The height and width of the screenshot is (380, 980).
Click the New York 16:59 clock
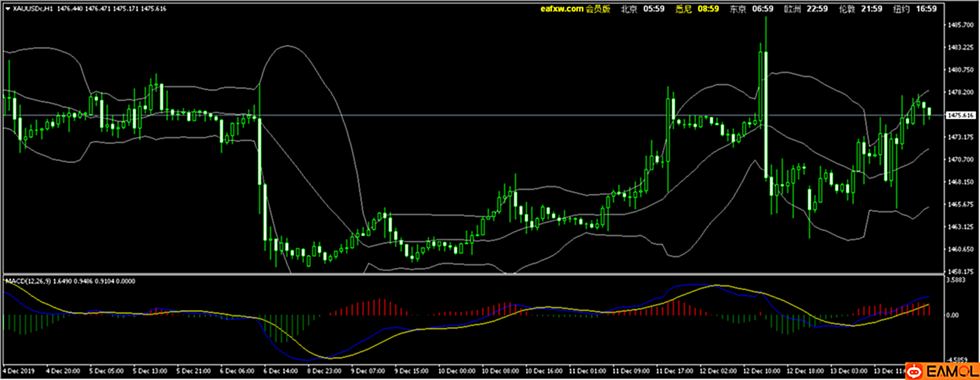coord(915,9)
